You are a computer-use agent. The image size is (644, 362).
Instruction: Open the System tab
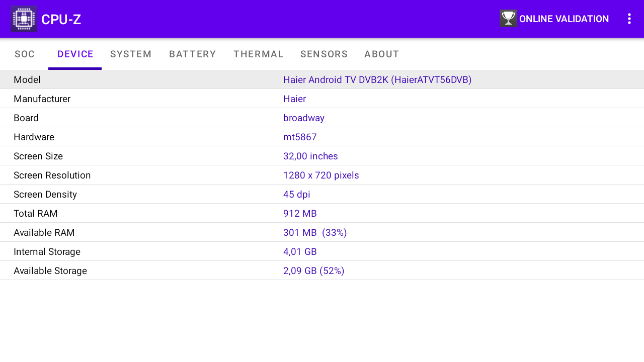131,54
